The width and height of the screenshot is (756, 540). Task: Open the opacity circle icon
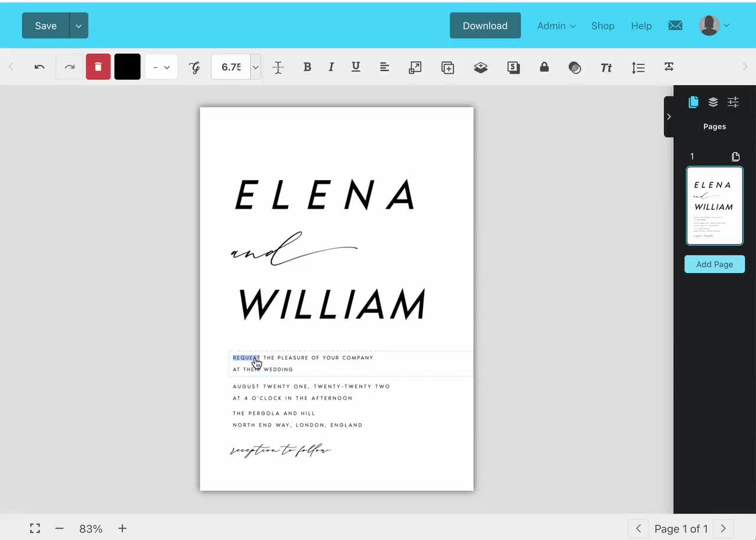(575, 67)
